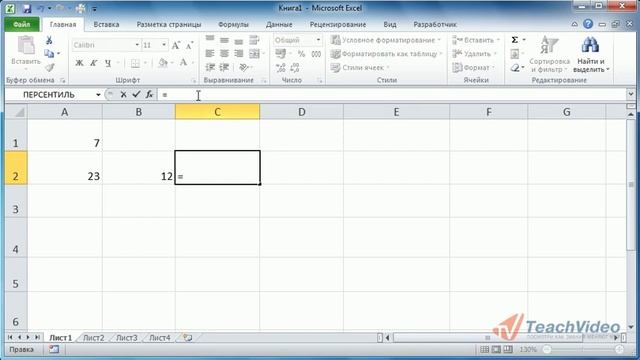Open the font size 11 dropdown
Image resolution: width=640 pixels, height=360 pixels.
click(164, 45)
